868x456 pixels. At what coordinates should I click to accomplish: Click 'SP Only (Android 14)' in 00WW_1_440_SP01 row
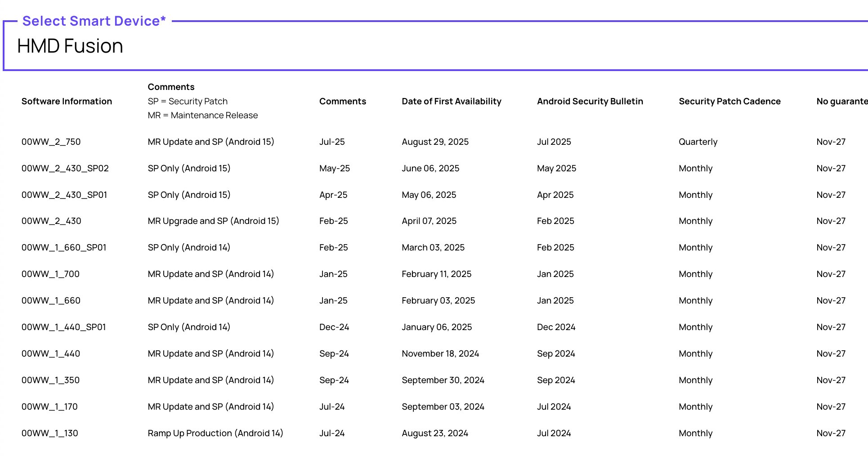pyautogui.click(x=189, y=327)
